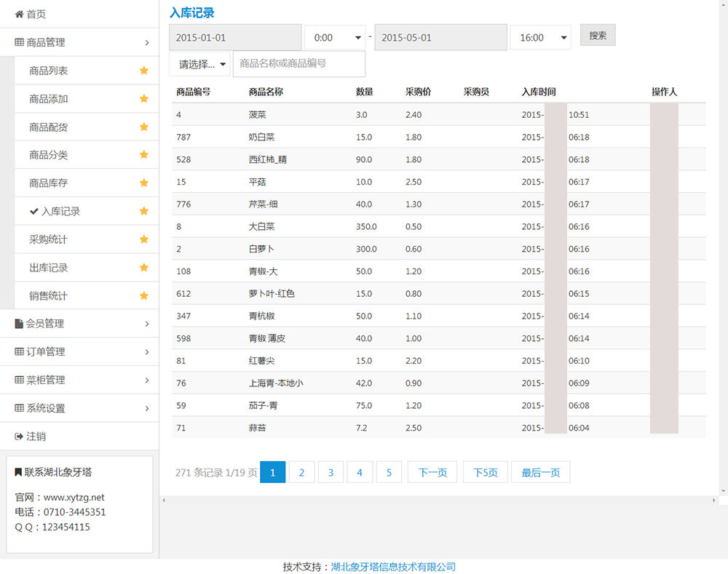Click star icon next to 商品列表
This screenshot has height=574, width=728.
pyautogui.click(x=144, y=71)
